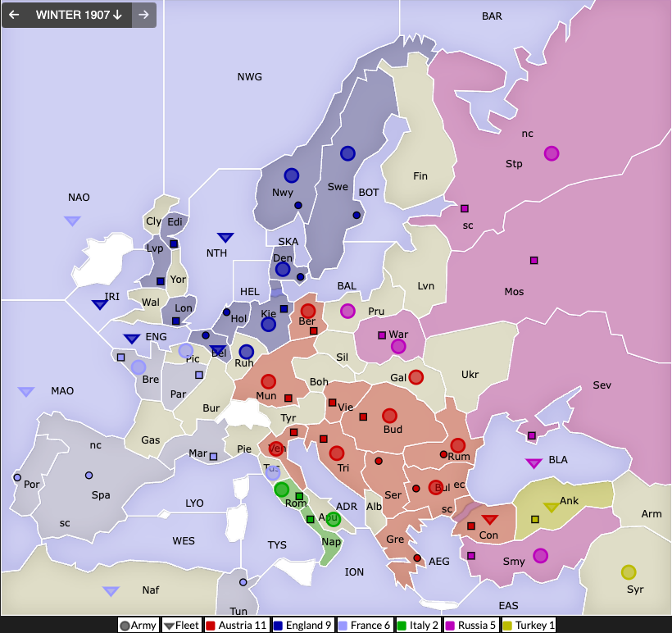This screenshot has height=633, width=672.
Task: Select the French army in Brest
Action: tap(138, 367)
